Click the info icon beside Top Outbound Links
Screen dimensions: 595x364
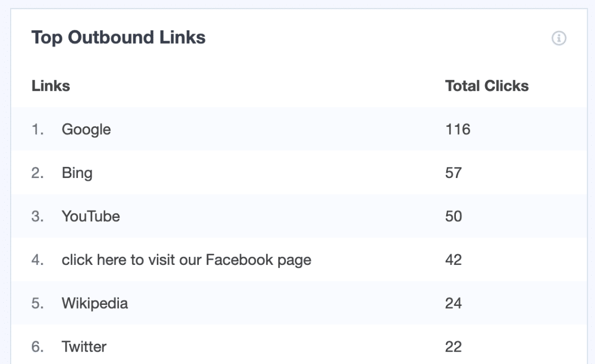[x=559, y=38]
